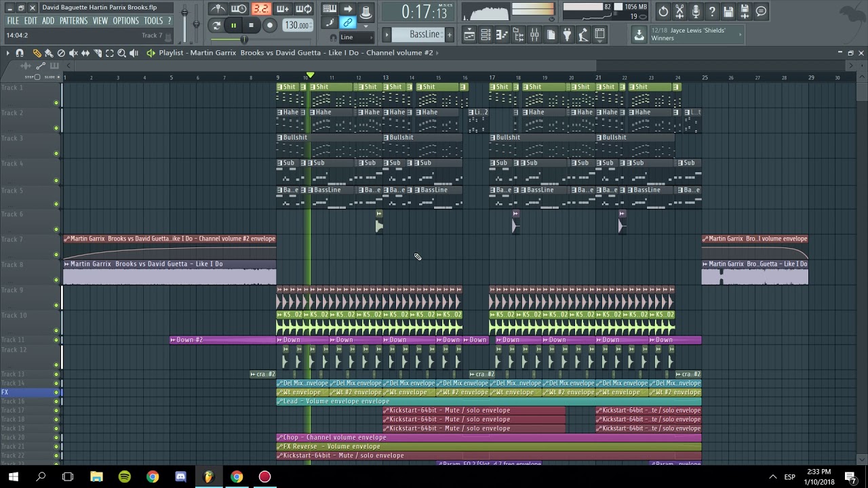868x488 pixels.
Task: Open the undo history icon
Action: click(x=663, y=12)
